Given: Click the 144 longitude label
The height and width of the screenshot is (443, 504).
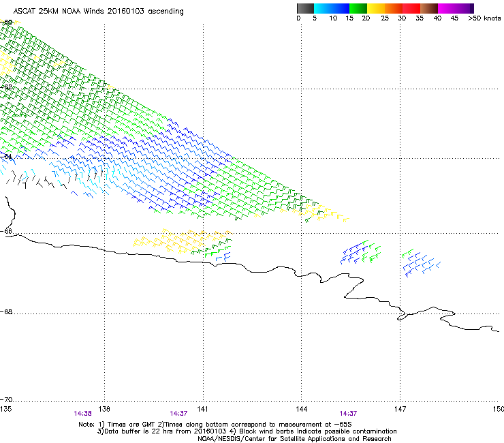Looking at the screenshot, I should (x=301, y=409).
